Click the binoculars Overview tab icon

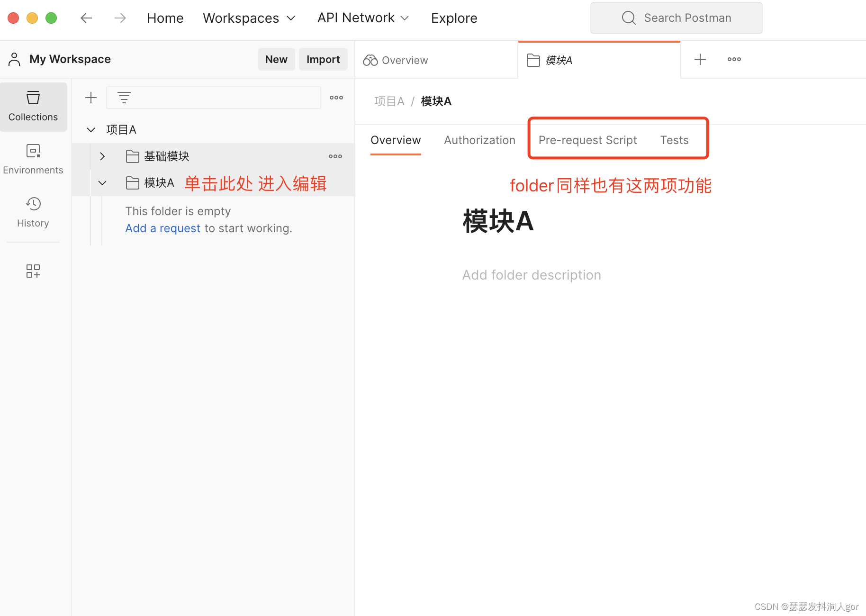pyautogui.click(x=370, y=60)
